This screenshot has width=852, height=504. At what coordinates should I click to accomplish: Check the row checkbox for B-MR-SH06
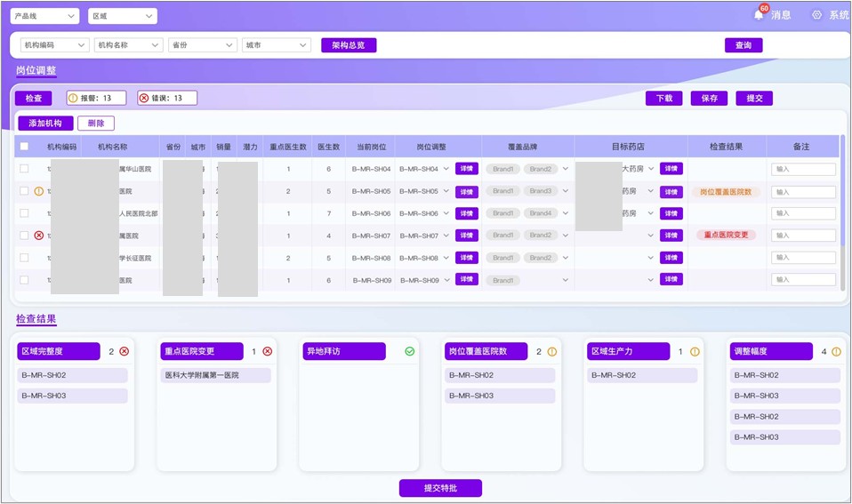pos(24,213)
